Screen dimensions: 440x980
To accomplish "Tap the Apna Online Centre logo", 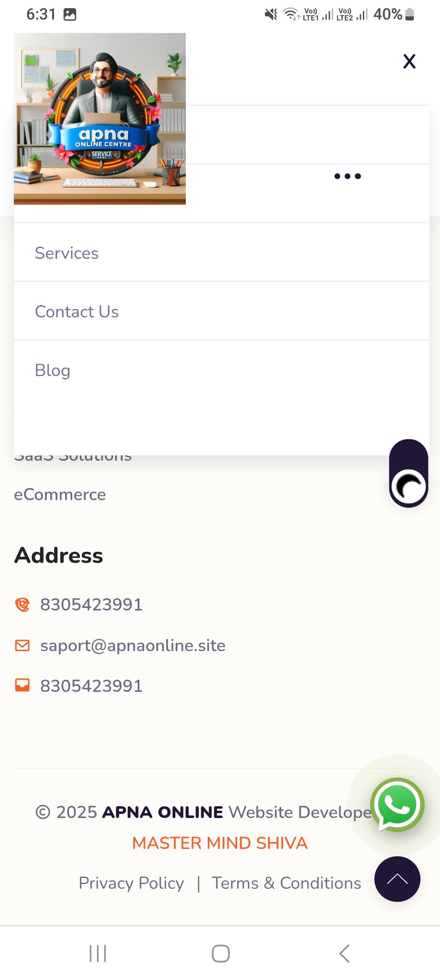I will coord(100,118).
